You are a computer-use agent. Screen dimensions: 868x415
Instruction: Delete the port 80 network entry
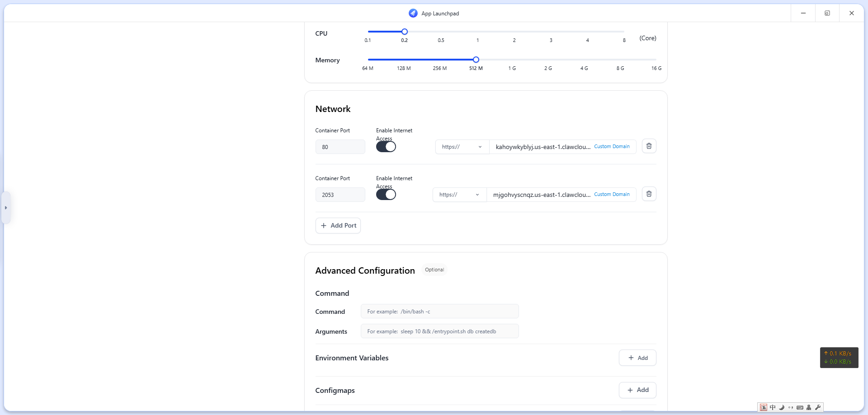(x=649, y=146)
